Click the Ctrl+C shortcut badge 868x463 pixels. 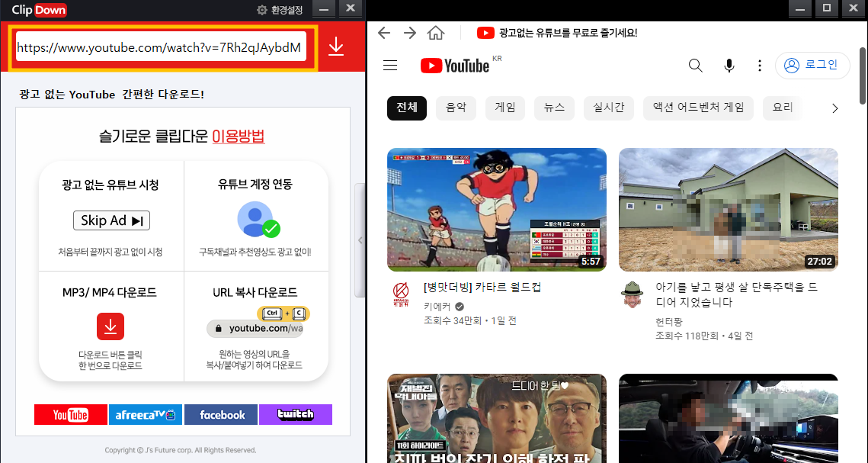click(x=283, y=313)
